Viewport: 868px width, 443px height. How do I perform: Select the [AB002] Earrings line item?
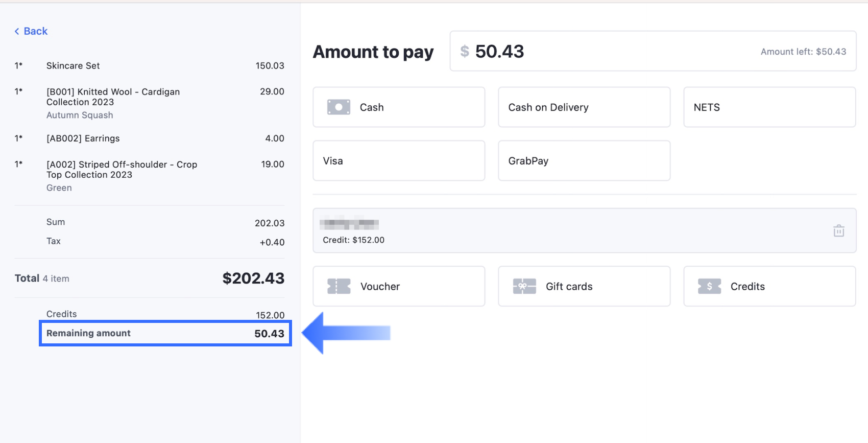point(83,138)
